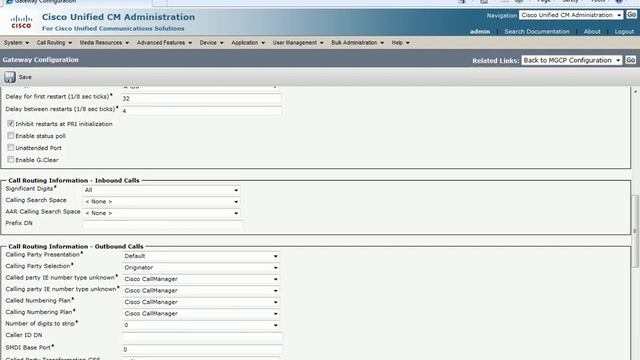Open the Device menu
This screenshot has width=640, height=360.
pyautogui.click(x=211, y=42)
